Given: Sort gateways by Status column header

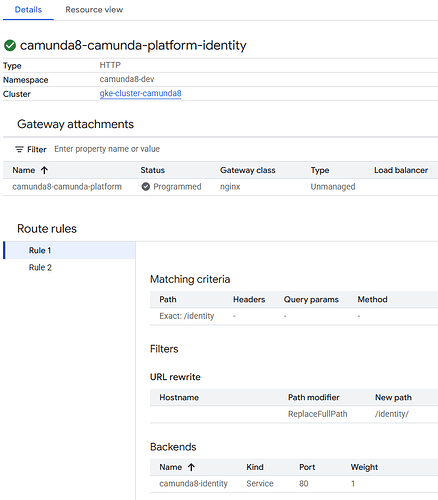Looking at the screenshot, I should pos(152,170).
